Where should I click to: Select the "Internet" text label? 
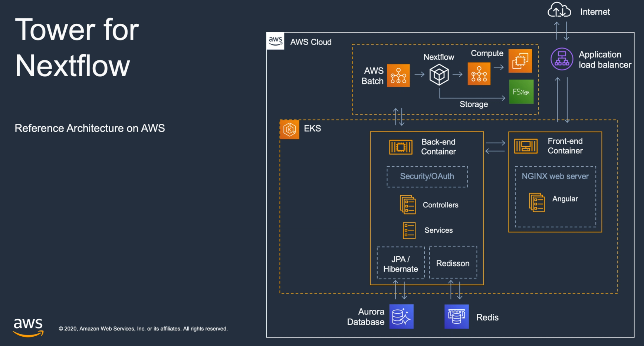point(595,12)
